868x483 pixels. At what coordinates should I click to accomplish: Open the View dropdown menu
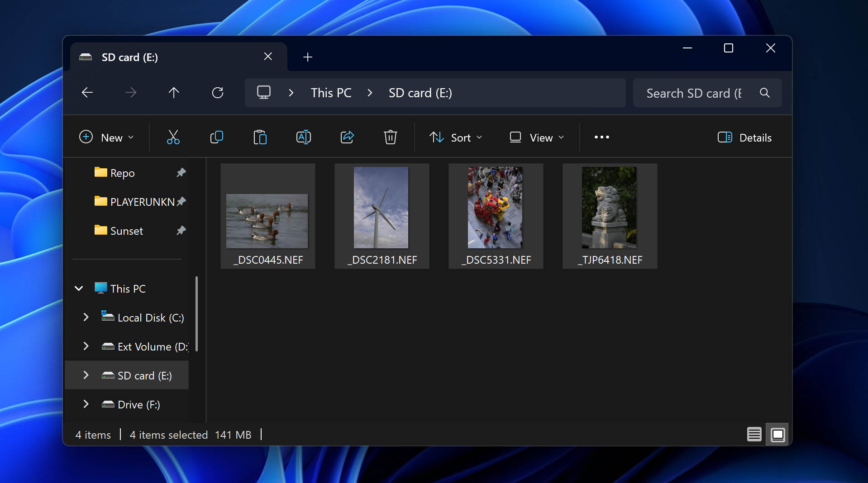(x=537, y=137)
